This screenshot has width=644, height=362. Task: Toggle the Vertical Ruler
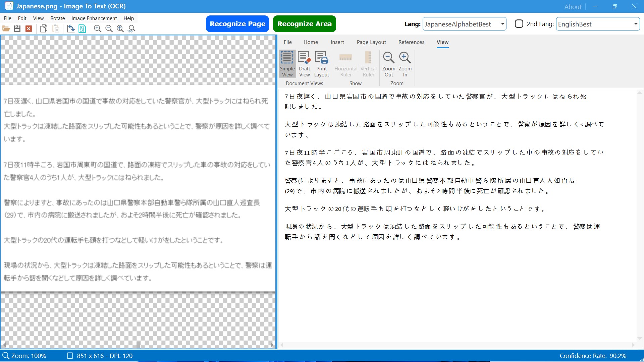(368, 64)
